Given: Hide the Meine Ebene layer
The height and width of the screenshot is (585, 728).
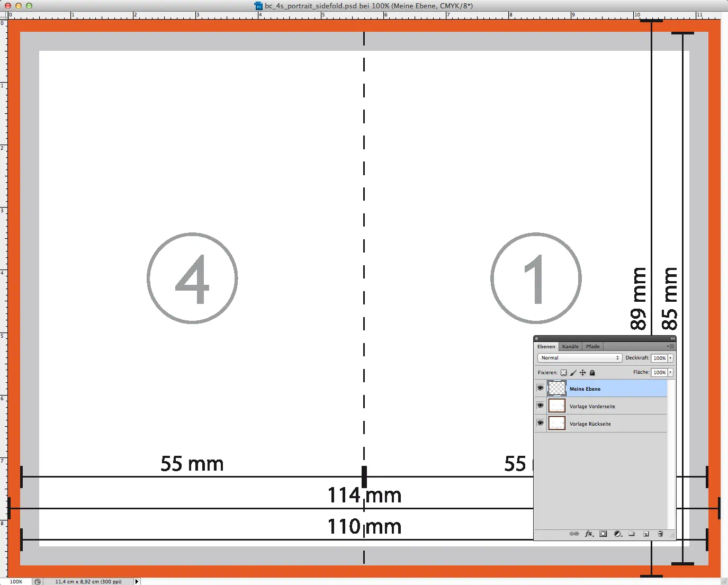Looking at the screenshot, I should click(540, 388).
